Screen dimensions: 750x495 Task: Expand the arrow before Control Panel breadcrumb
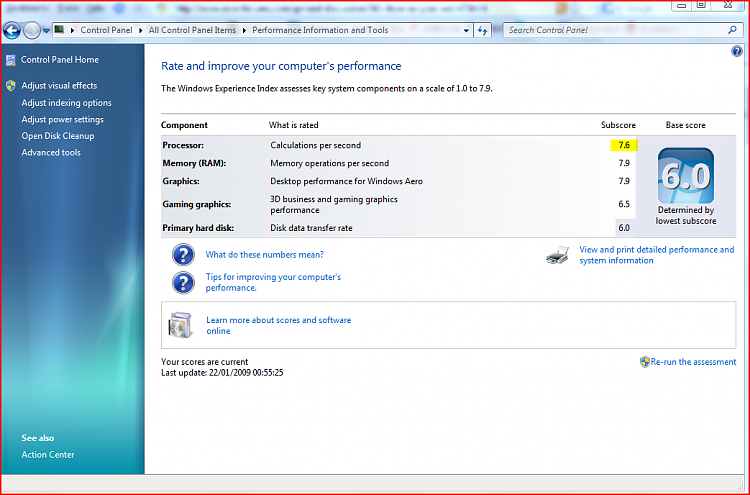72,30
